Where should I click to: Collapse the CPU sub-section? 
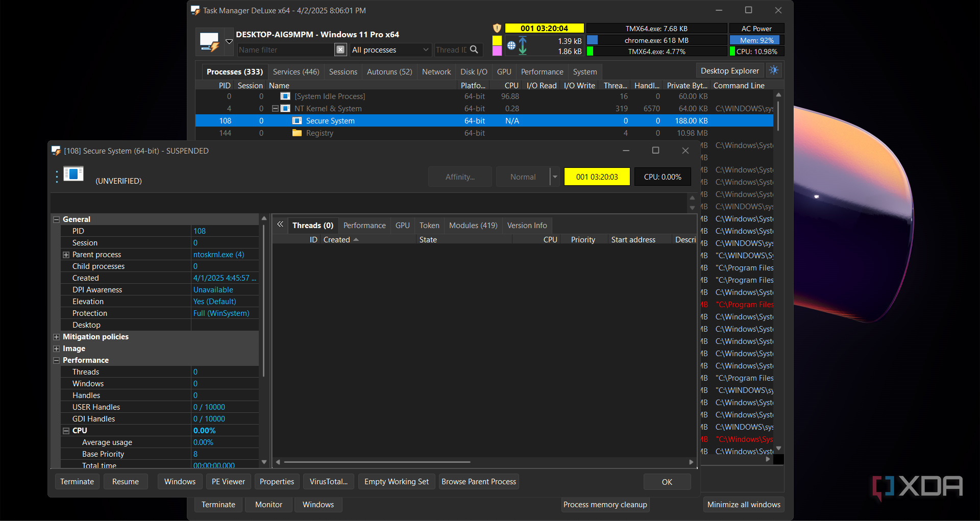(x=66, y=431)
